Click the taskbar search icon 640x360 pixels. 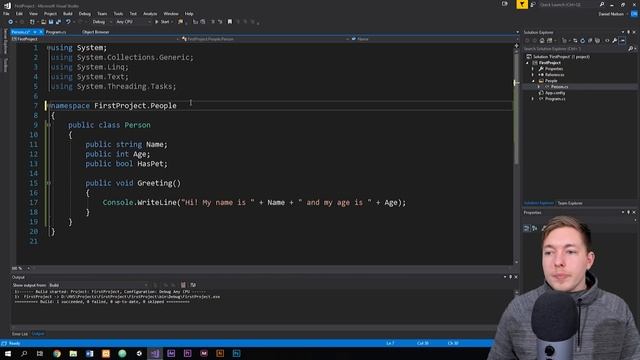24,353
